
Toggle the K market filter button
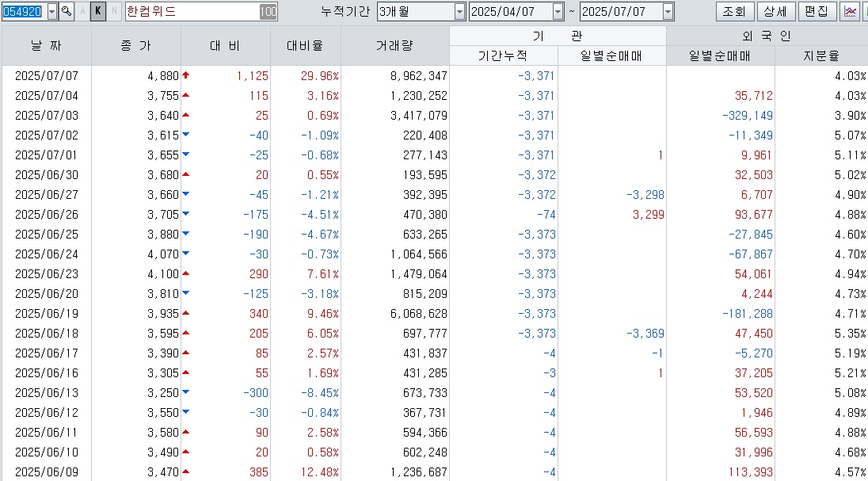click(98, 11)
